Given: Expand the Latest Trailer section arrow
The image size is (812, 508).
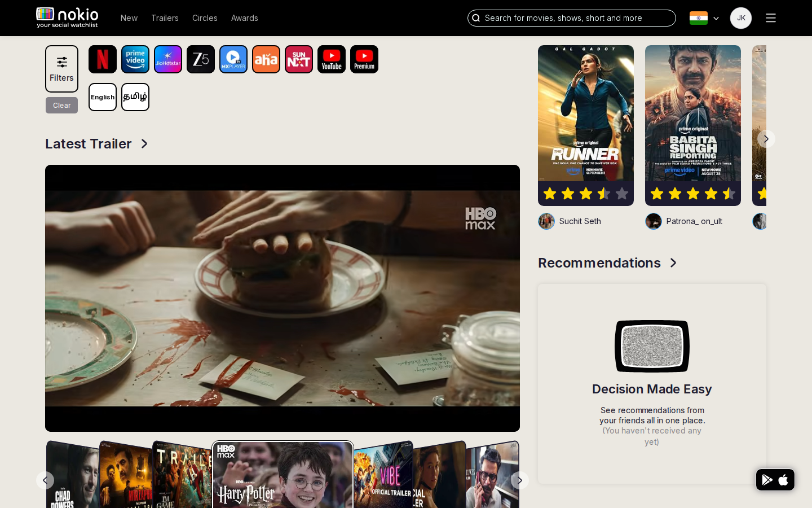Looking at the screenshot, I should click(144, 144).
